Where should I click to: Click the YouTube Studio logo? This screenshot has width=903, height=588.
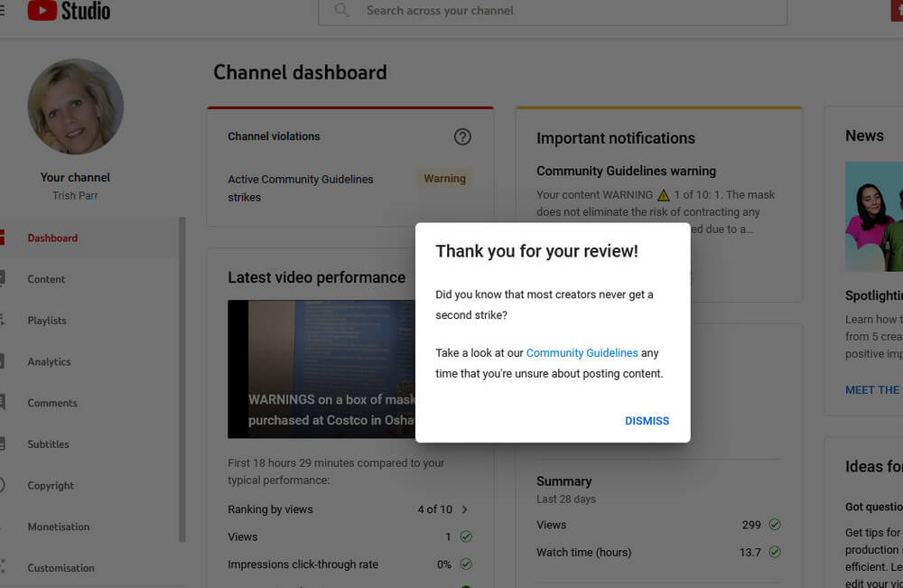pyautogui.click(x=69, y=10)
